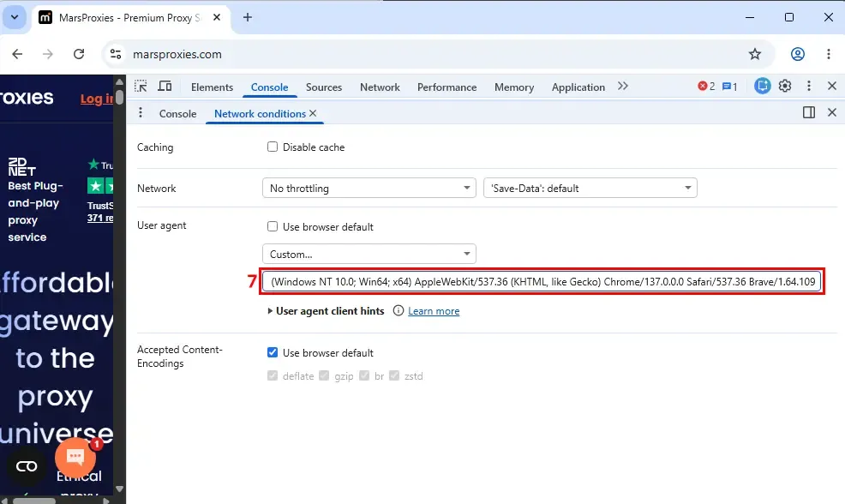Open the Trustpilot reviews link
Viewport: 845px width, 504px height.
(100, 218)
